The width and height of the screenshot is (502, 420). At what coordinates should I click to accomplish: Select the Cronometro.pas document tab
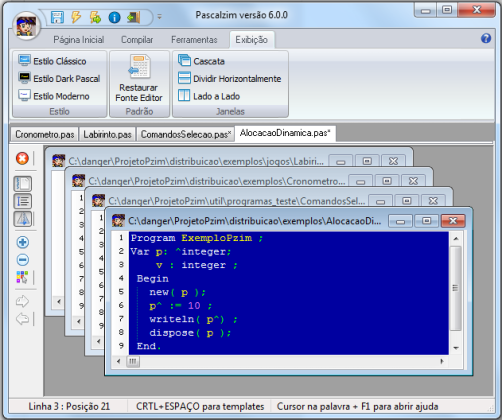tap(45, 134)
